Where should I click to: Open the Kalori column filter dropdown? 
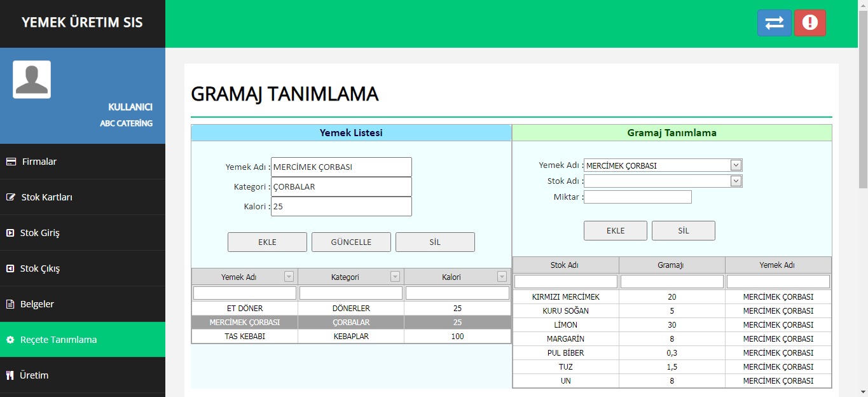coord(502,277)
